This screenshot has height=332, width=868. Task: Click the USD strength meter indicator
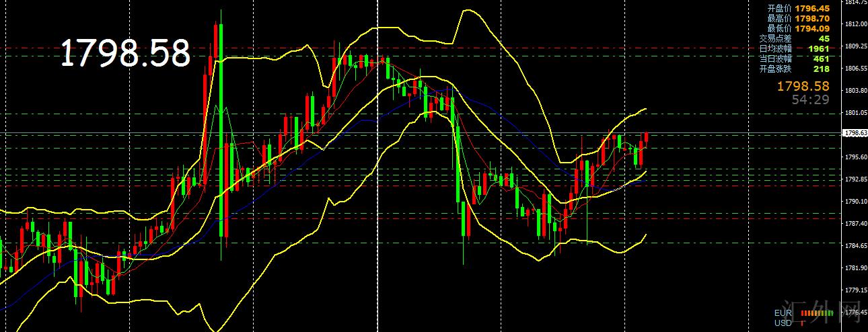[x=803, y=323]
